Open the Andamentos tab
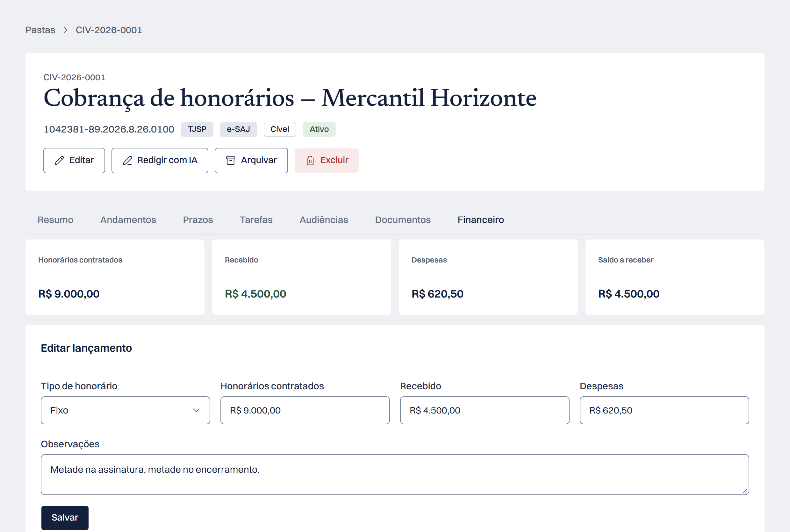The image size is (790, 532). coord(128,220)
